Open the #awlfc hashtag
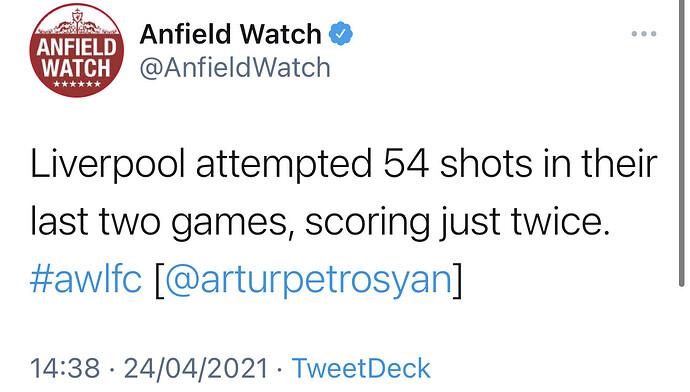Image resolution: width=690 pixels, height=392 pixels. [x=86, y=279]
